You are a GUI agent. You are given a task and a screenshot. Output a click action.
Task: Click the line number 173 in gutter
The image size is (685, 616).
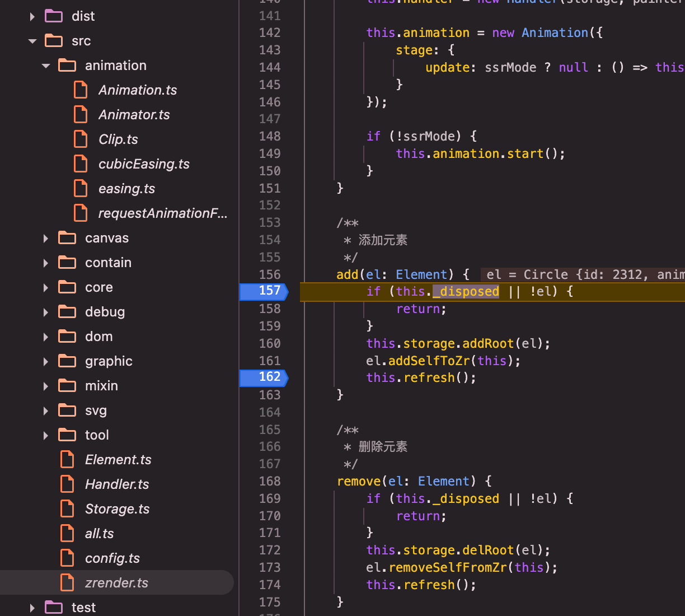pyautogui.click(x=270, y=567)
